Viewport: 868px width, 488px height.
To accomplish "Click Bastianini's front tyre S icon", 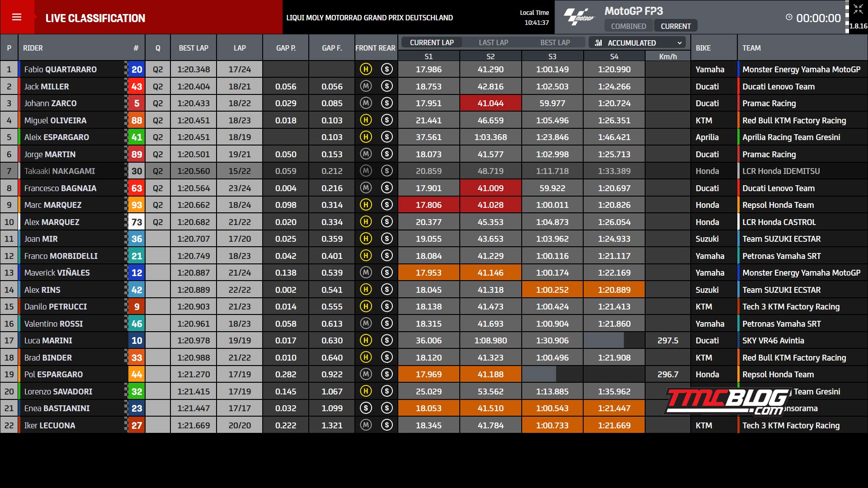I will click(x=366, y=408).
